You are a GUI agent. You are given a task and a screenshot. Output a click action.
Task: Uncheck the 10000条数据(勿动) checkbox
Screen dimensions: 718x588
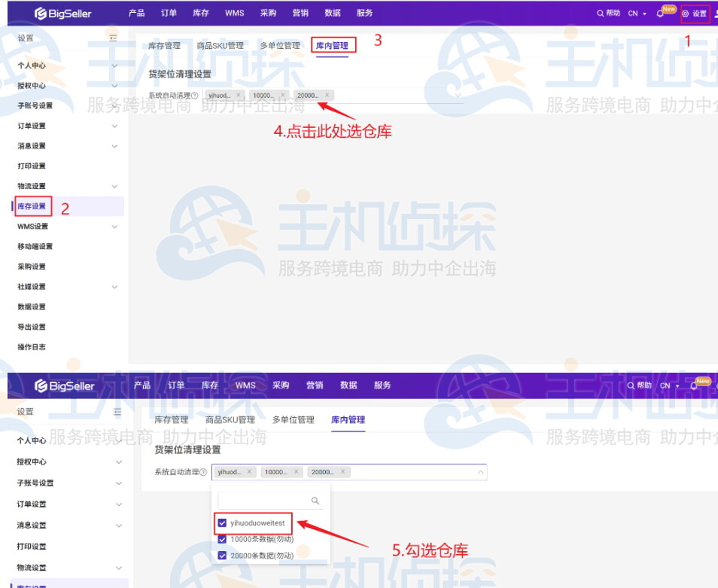click(x=222, y=539)
